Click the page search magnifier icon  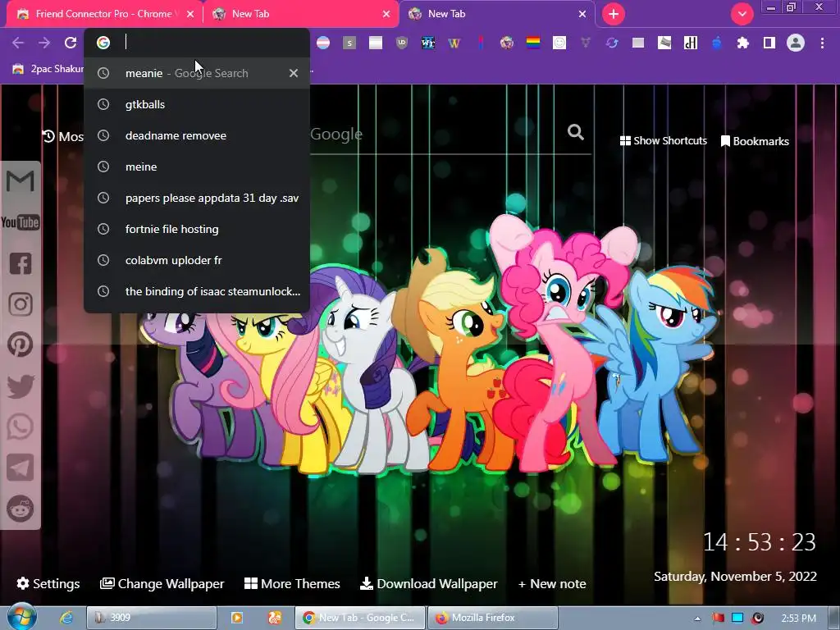[x=576, y=132]
